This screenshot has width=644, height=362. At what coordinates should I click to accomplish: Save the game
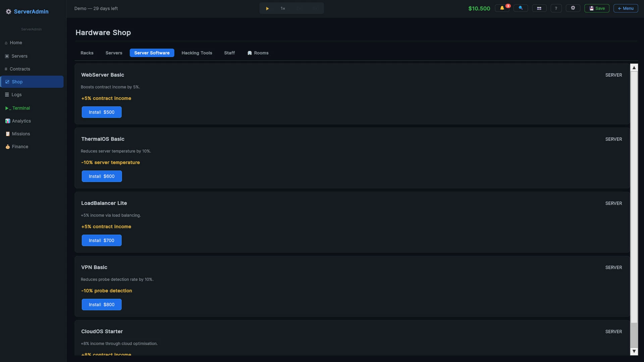click(597, 8)
